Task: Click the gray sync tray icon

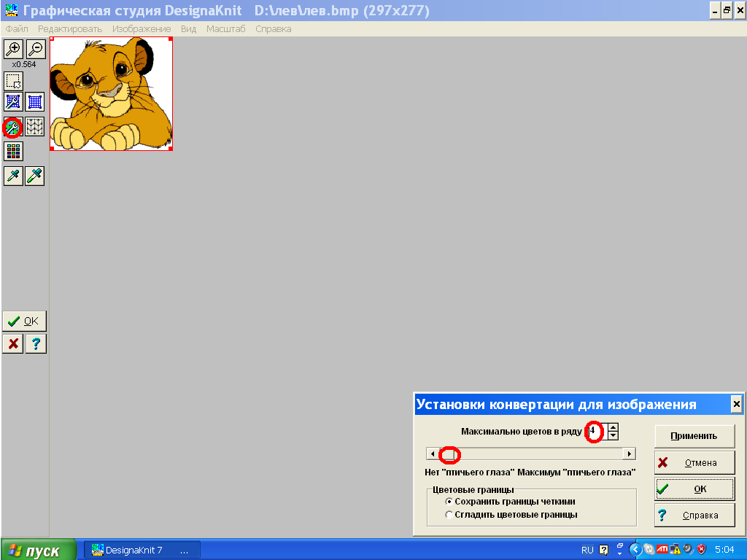Action: coord(649,550)
